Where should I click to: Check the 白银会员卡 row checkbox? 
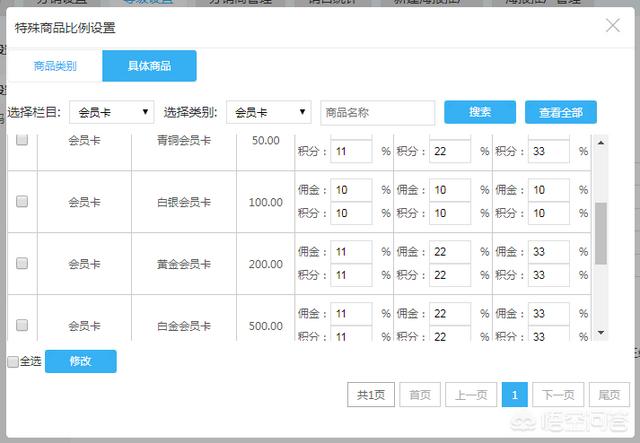pyautogui.click(x=22, y=201)
